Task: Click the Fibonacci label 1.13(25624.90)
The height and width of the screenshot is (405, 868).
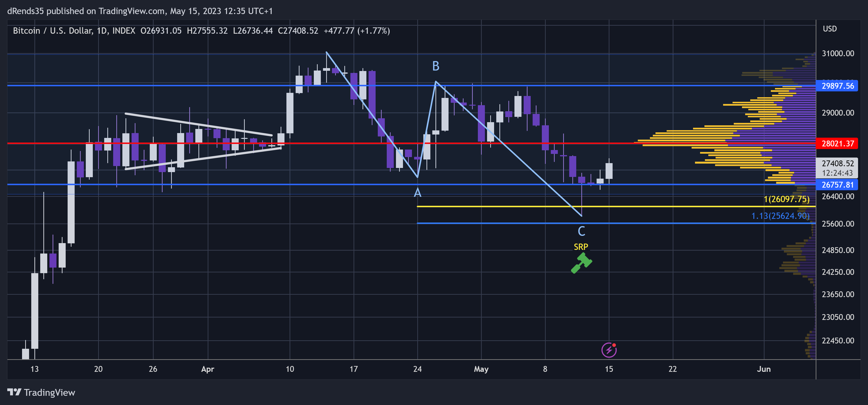Action: point(780,216)
